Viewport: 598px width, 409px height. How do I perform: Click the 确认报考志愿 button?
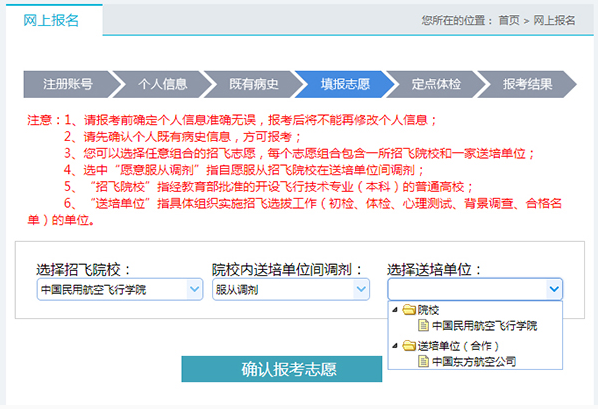(281, 369)
